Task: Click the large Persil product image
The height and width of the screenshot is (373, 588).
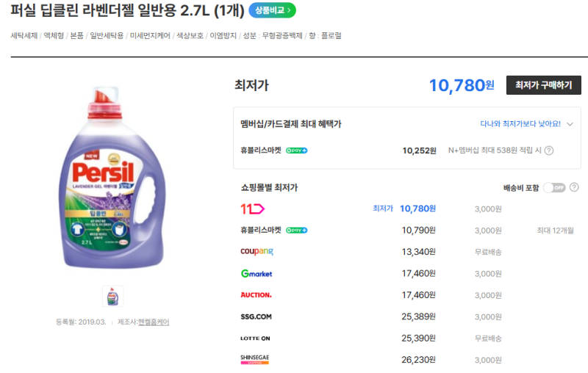Action: point(112,178)
